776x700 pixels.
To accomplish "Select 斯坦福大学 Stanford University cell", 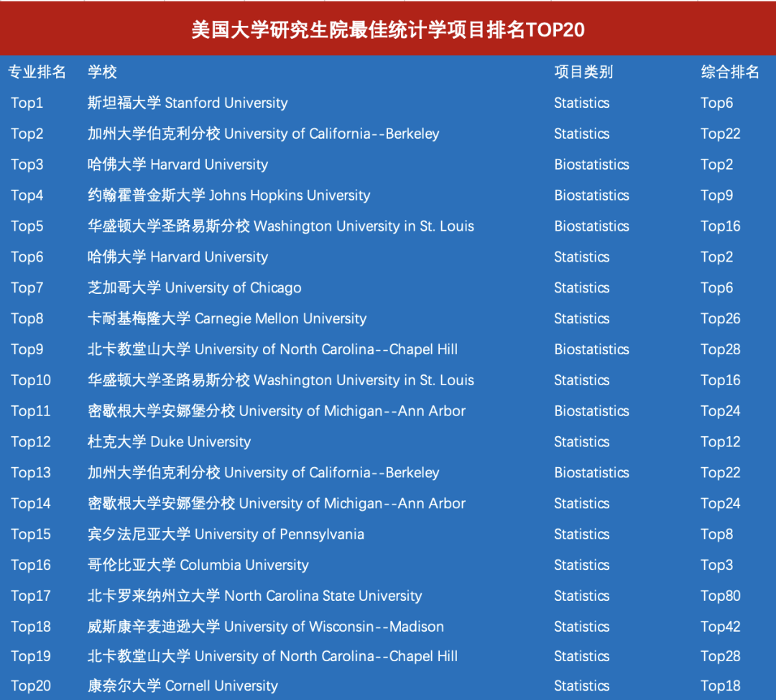I will [188, 103].
